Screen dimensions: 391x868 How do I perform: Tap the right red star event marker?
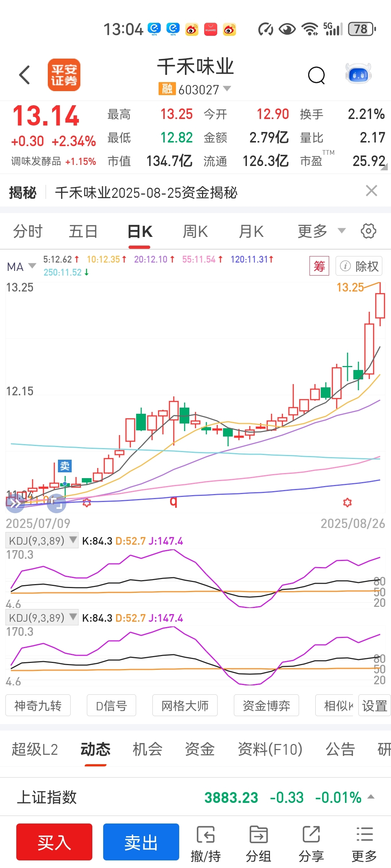point(348,502)
